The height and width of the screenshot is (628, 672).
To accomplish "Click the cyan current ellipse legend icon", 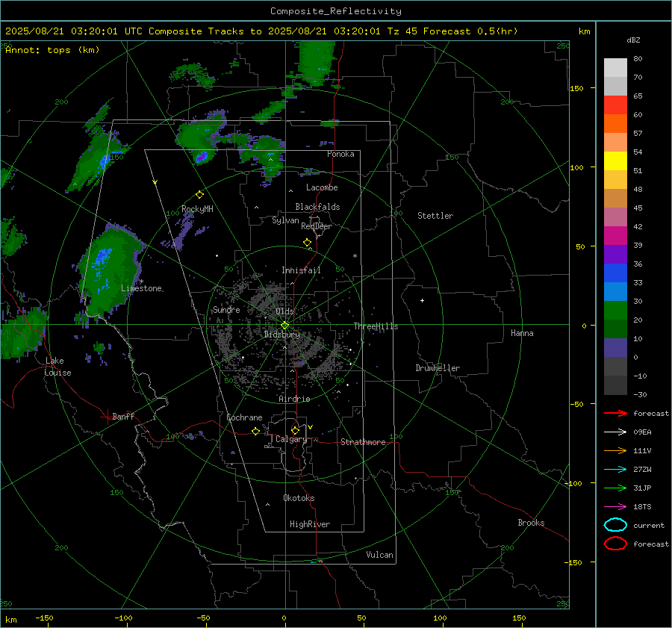I will tap(615, 525).
